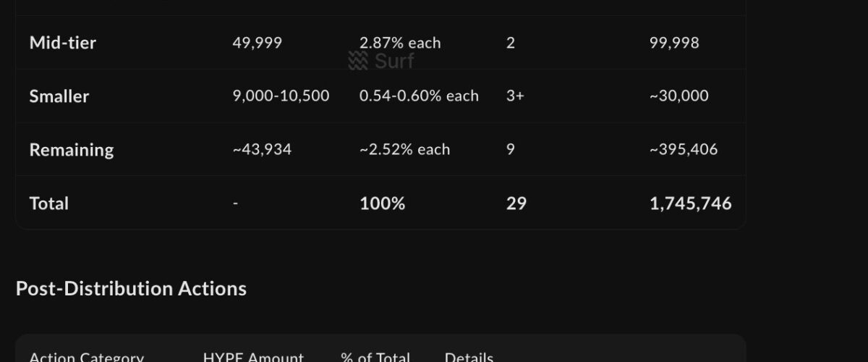Click the 9,000-10,500 range cell
Image resolution: width=868 pixels, height=362 pixels.
[x=281, y=96]
